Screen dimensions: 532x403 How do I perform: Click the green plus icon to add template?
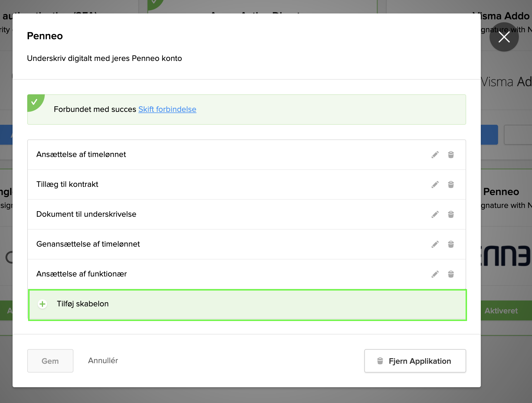coord(42,304)
